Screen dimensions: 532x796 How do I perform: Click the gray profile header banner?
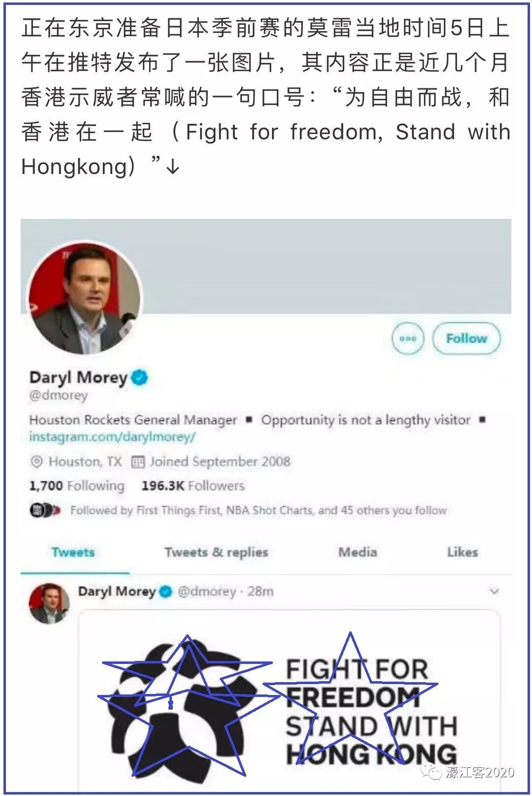point(325,266)
